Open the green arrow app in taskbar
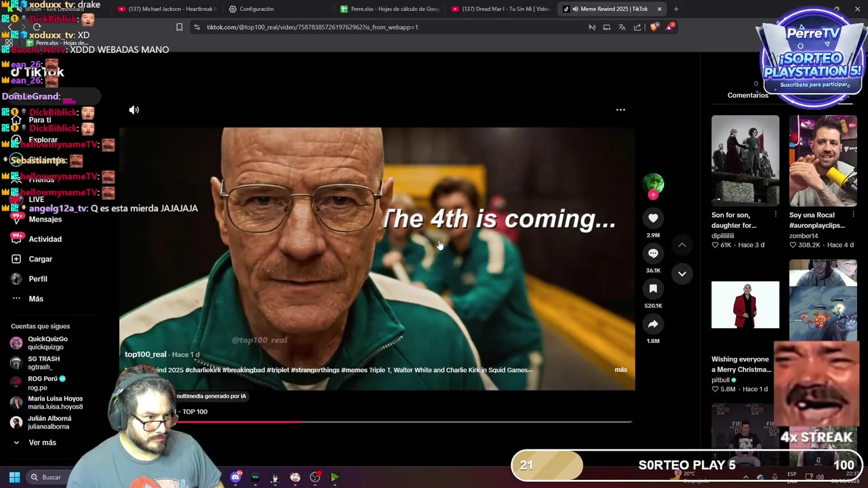 335,477
